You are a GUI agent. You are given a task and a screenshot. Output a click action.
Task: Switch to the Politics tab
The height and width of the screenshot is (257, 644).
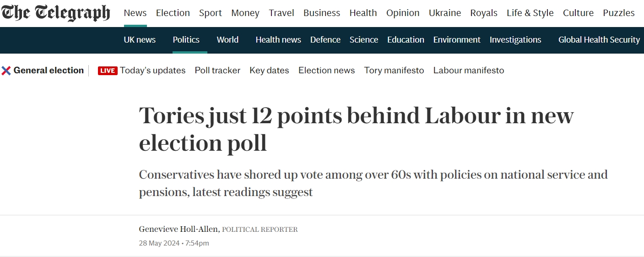186,40
